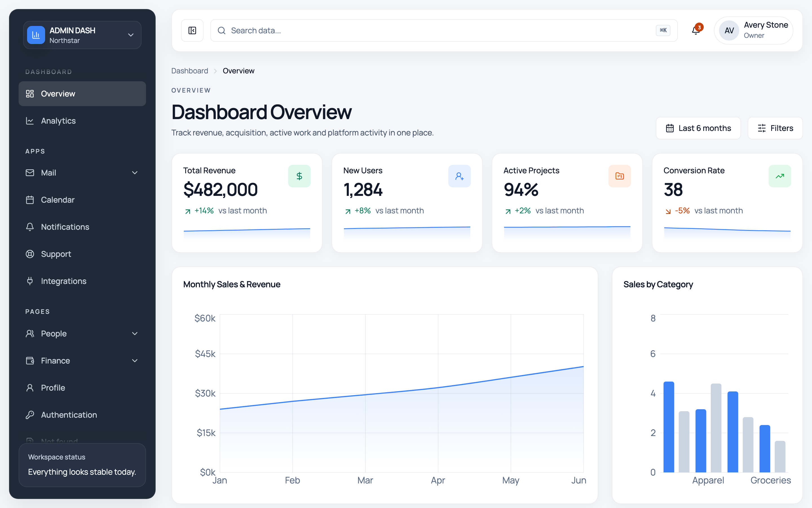Click the New Users add-user icon

pyautogui.click(x=459, y=176)
